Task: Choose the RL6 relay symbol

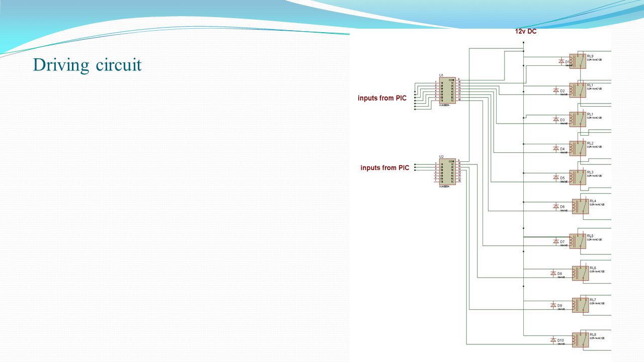Action: click(x=580, y=273)
